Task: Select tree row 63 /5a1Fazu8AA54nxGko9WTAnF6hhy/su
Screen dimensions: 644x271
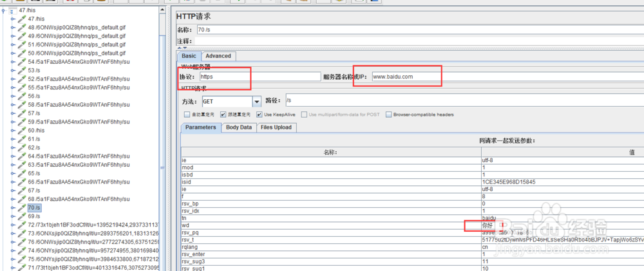Action: (79, 165)
